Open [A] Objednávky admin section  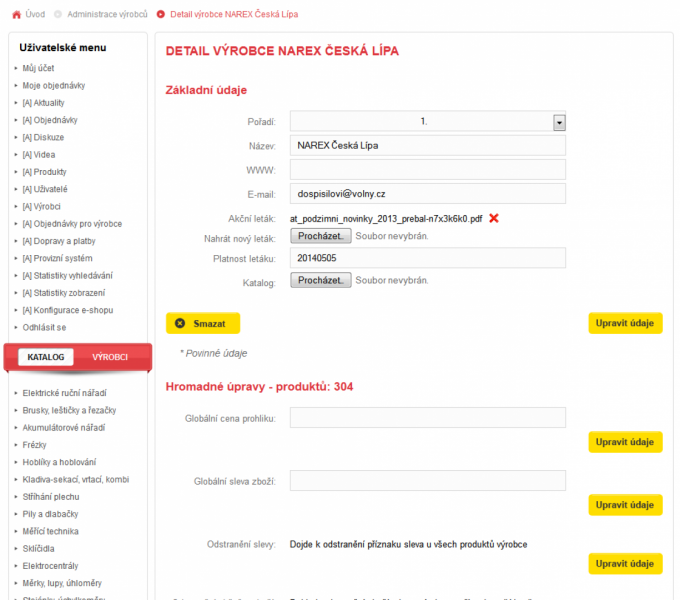pos(50,120)
